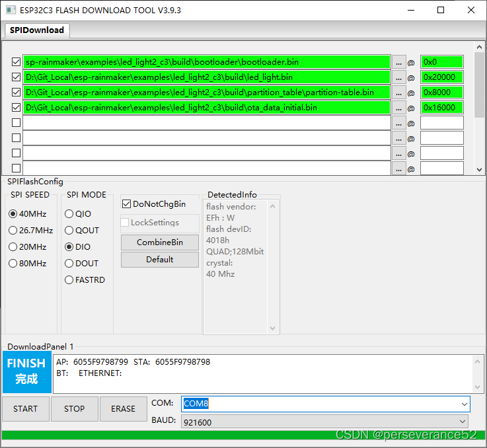Screen dimensions: 487x448
Task: Click the ERASE button
Action: click(123, 408)
